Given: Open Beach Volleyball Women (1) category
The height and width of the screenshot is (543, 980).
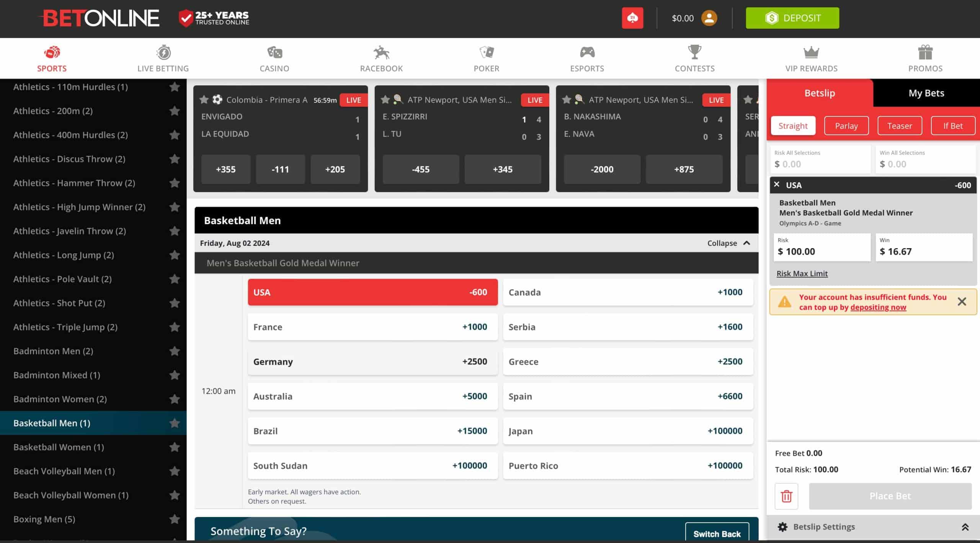Looking at the screenshot, I should click(71, 495).
